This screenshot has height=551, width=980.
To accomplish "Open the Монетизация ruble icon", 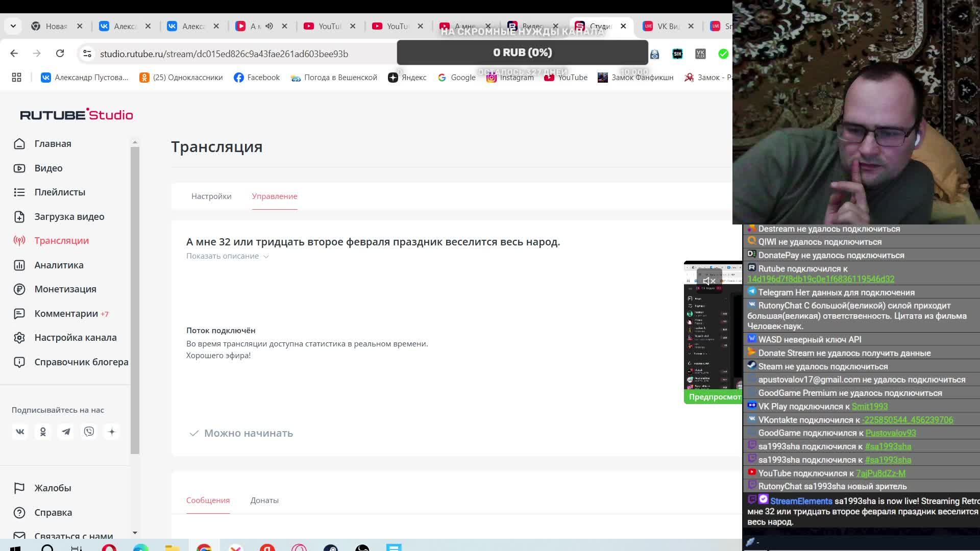I will click(x=19, y=289).
